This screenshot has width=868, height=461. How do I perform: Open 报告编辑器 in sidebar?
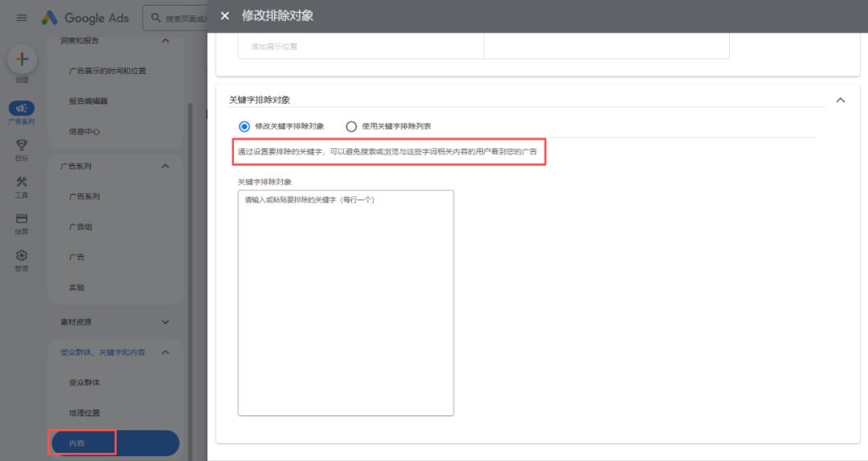point(88,101)
